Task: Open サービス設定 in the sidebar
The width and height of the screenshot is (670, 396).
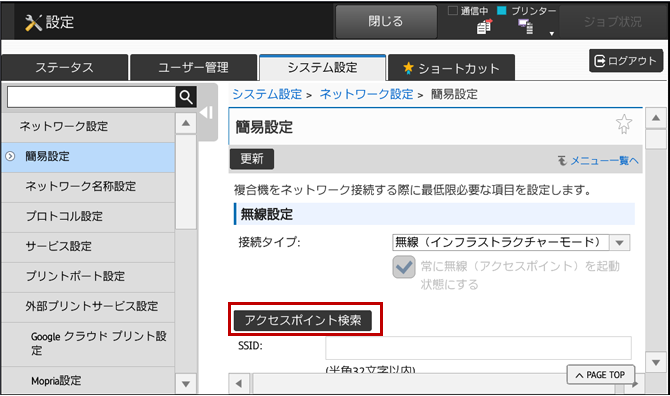Action: click(x=88, y=246)
